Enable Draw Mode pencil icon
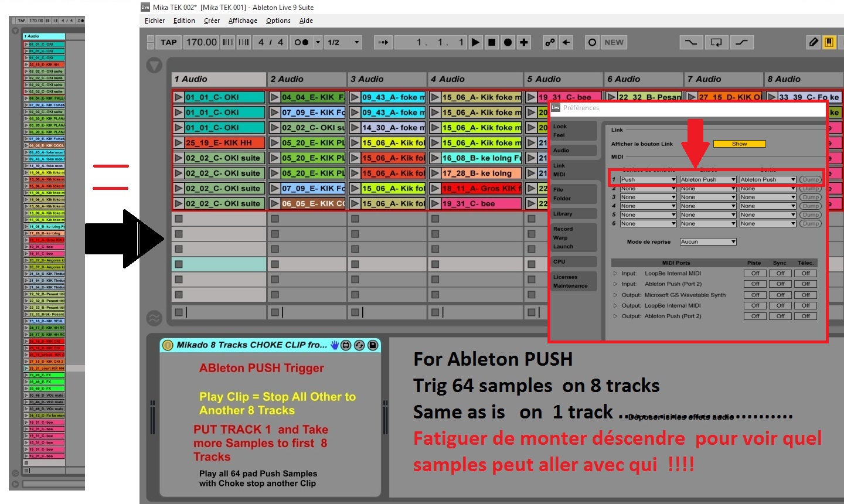The width and height of the screenshot is (844, 504). (x=814, y=42)
